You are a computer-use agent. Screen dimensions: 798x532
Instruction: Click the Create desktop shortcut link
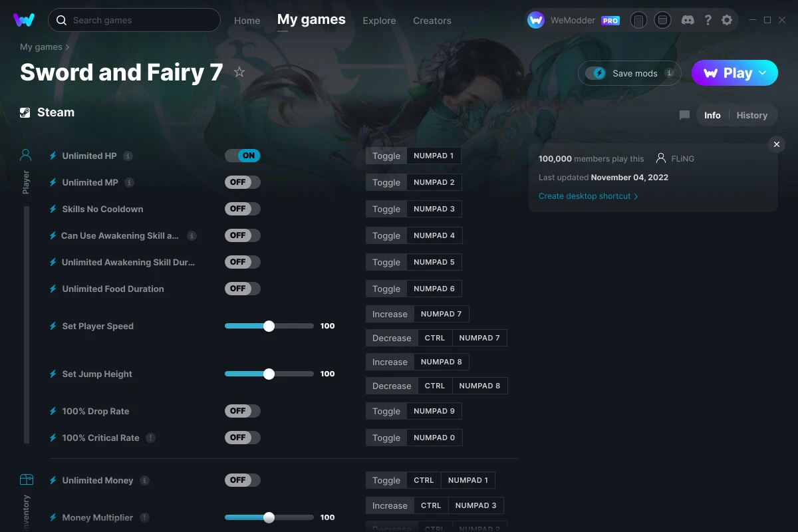click(x=585, y=196)
